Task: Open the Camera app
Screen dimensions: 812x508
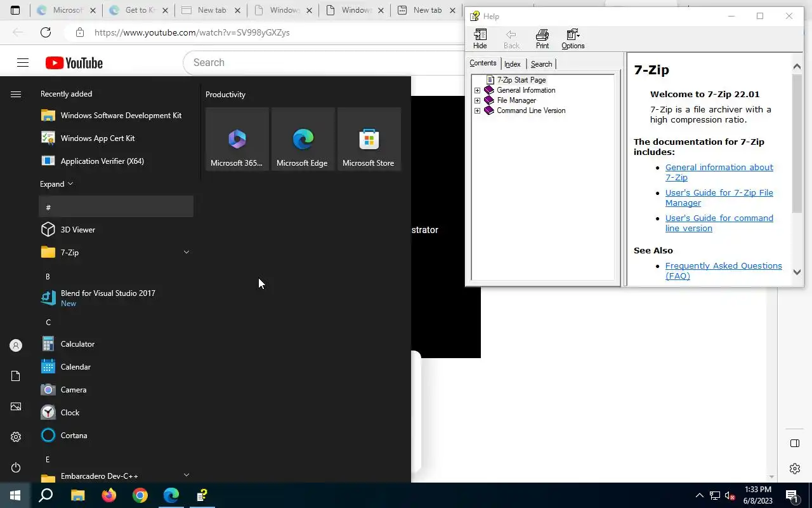Action: [x=117, y=390]
